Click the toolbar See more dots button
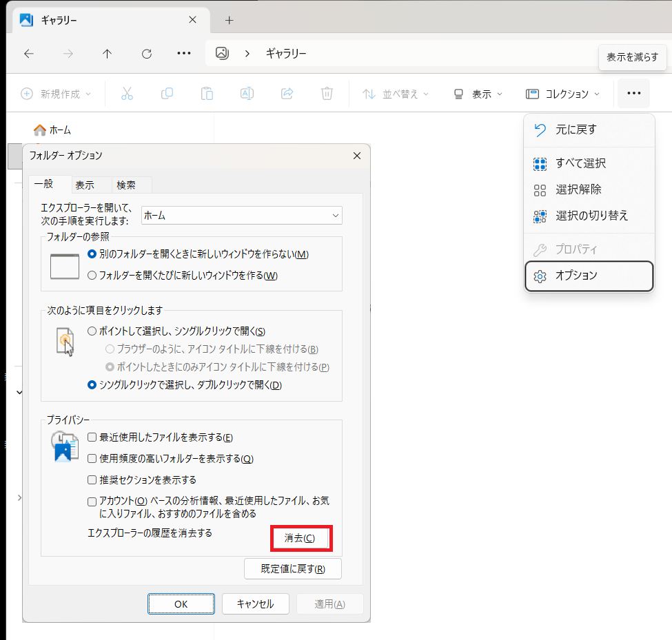The width and height of the screenshot is (672, 640). (634, 93)
